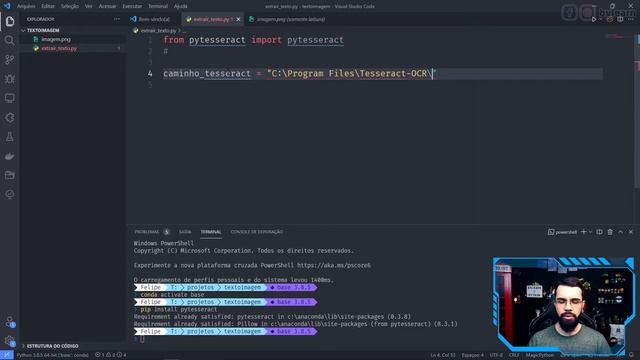Screen dimensions: 640x360
Task: Open the Ajuda menu
Action: (x=180, y=6)
